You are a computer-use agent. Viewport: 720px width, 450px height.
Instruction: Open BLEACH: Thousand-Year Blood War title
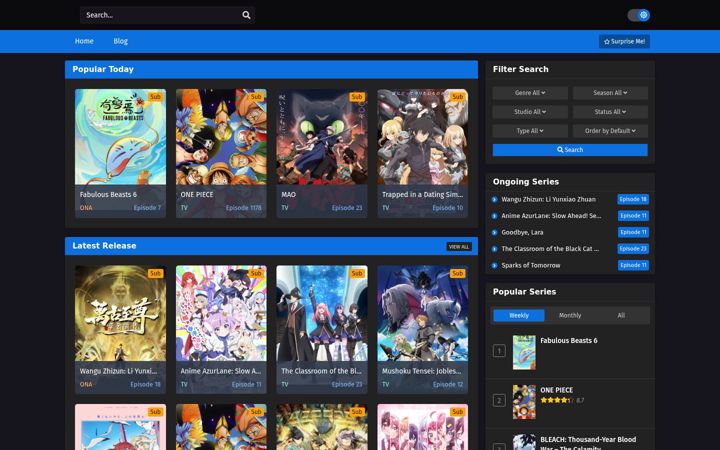click(588, 443)
